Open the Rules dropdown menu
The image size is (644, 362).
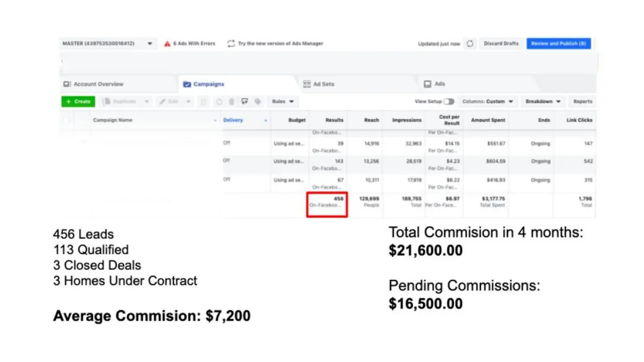(283, 102)
